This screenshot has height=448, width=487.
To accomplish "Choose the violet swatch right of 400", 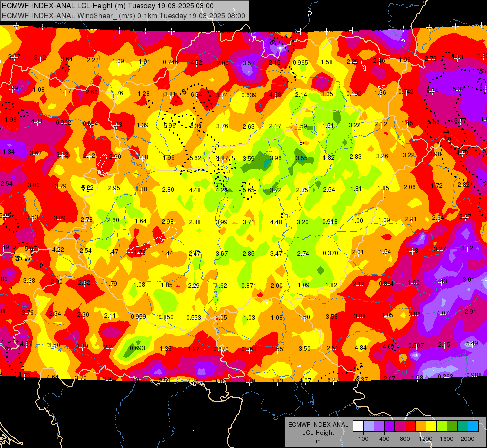I will coord(390,426).
